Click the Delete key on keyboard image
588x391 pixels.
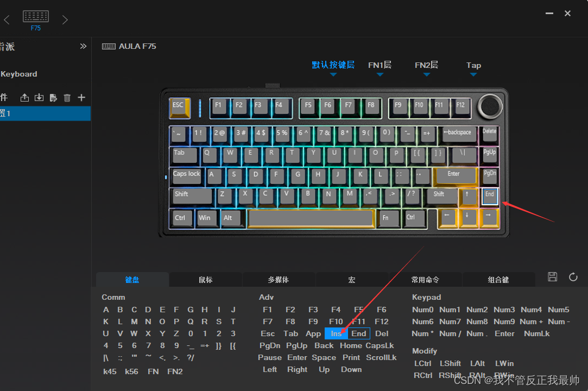tap(489, 135)
